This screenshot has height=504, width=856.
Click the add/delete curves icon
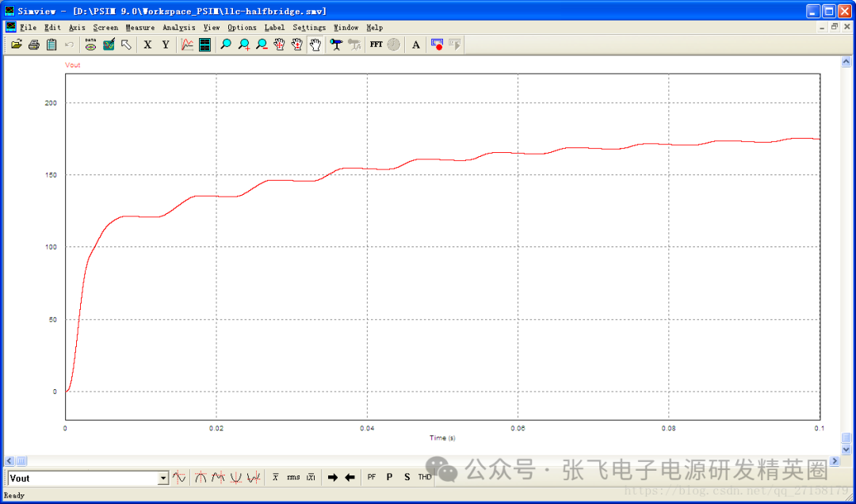point(109,45)
